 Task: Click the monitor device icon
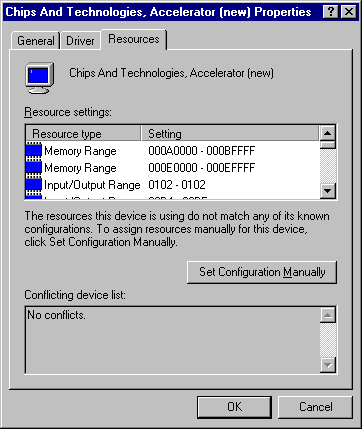39,78
